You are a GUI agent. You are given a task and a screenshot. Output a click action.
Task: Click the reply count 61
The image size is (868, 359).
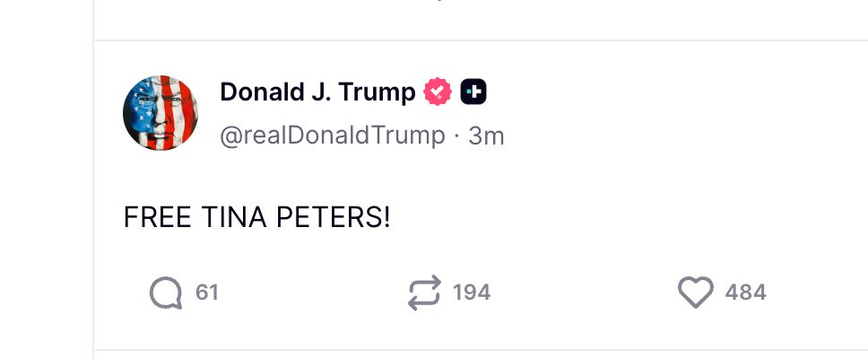click(207, 293)
